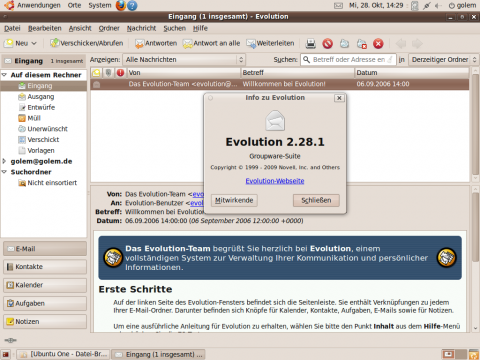Launch Firefox from top panel
Screen dimensions: 480x360
pyautogui.click(x=121, y=5)
